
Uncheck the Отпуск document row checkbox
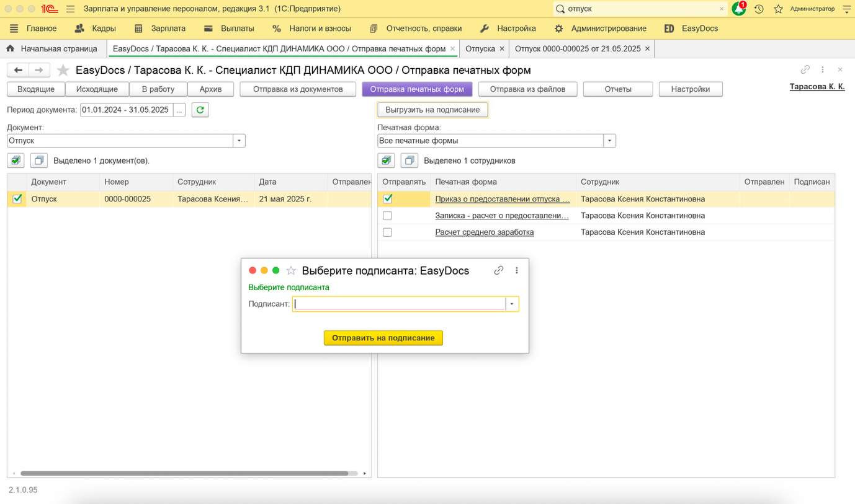click(x=17, y=199)
